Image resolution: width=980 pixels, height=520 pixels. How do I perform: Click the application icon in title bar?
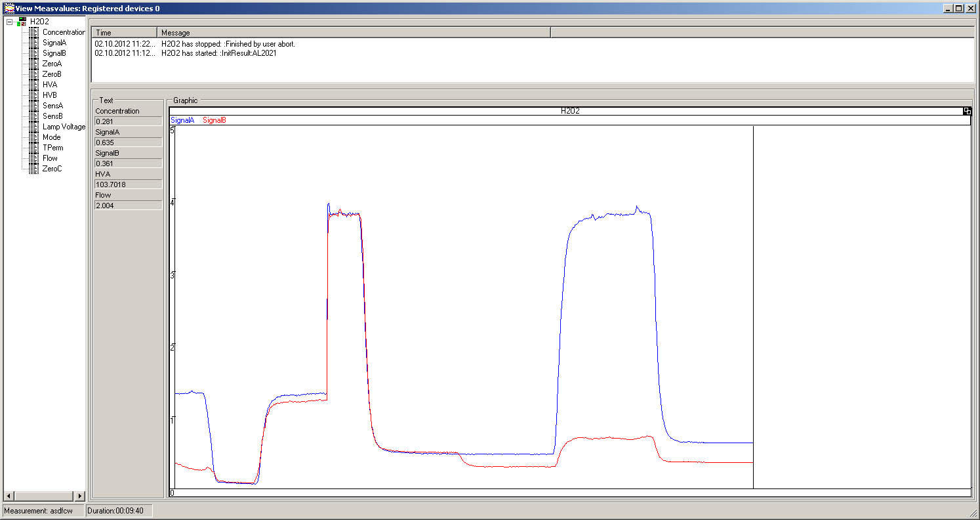9,9
